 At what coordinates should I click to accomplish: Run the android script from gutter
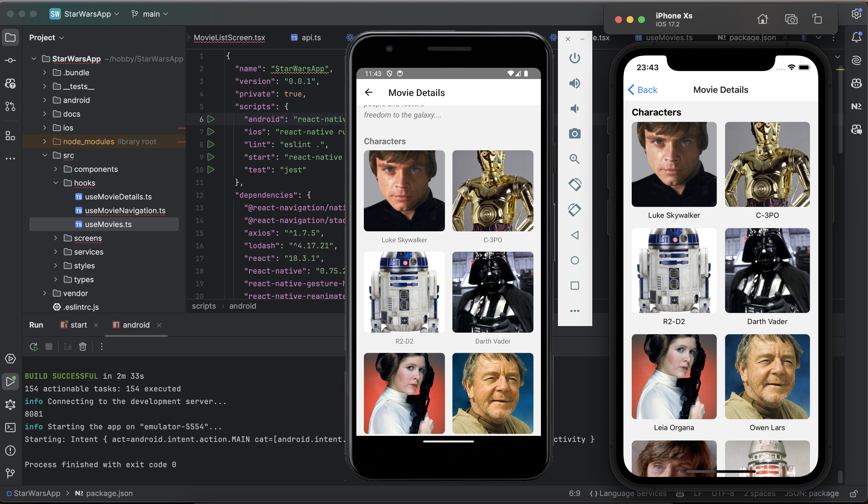[211, 119]
